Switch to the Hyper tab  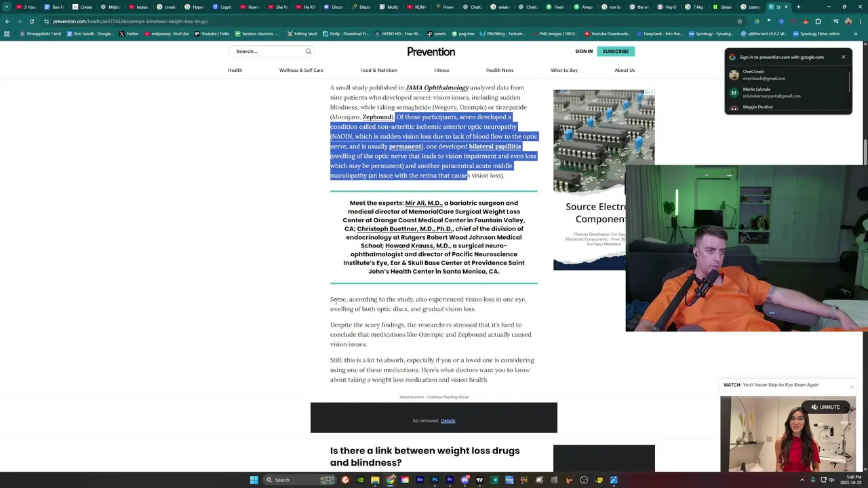pos(194,7)
